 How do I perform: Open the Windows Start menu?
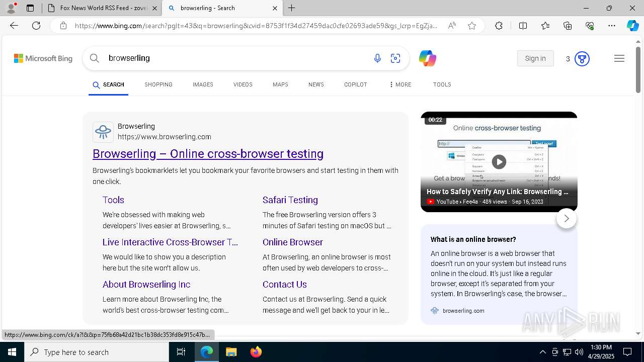(x=12, y=352)
